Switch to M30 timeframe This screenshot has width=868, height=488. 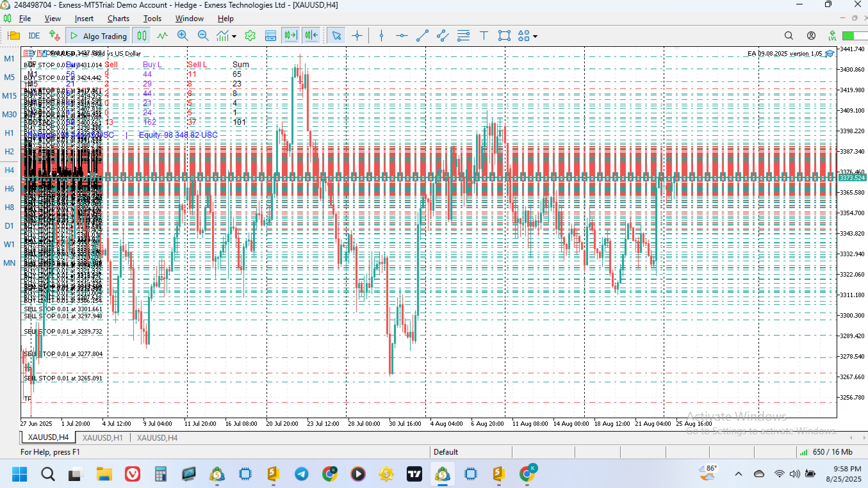[9, 115]
